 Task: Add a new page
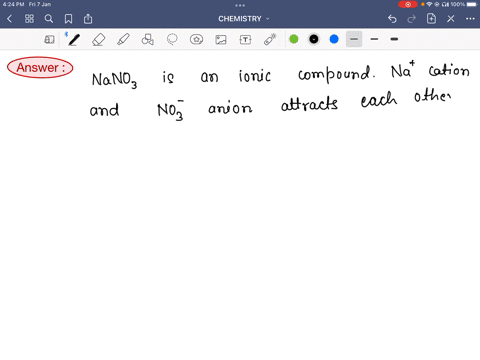pos(431,19)
